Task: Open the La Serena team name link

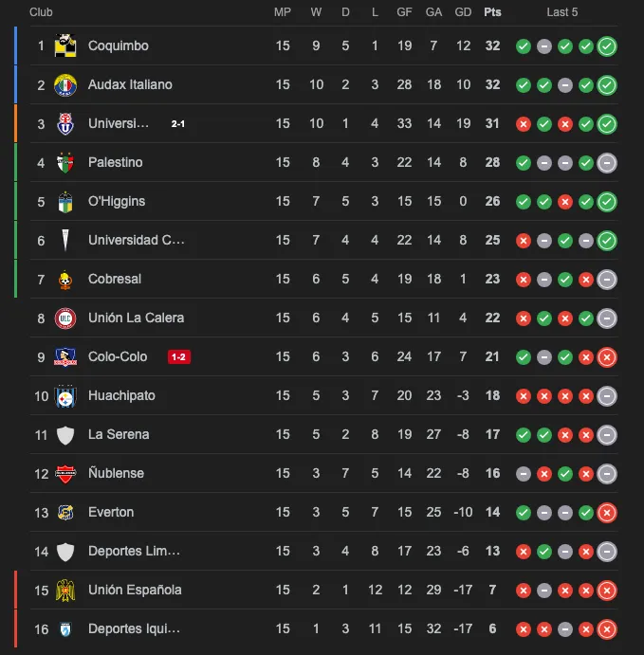Action: point(119,434)
